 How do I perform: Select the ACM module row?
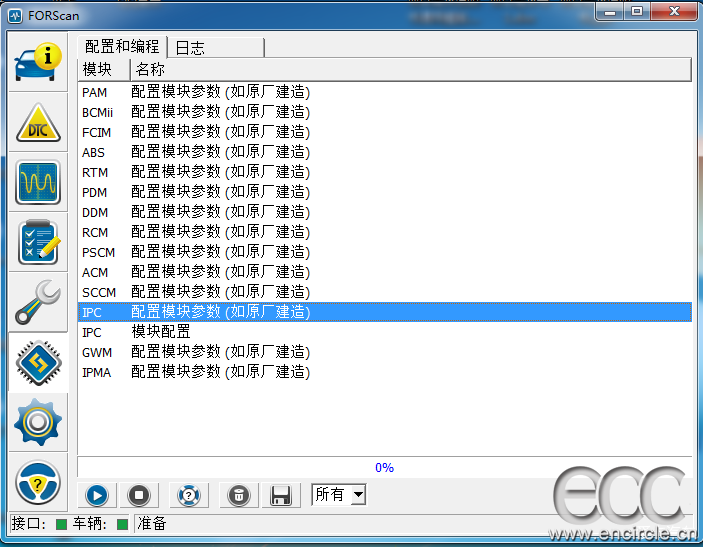(385, 272)
